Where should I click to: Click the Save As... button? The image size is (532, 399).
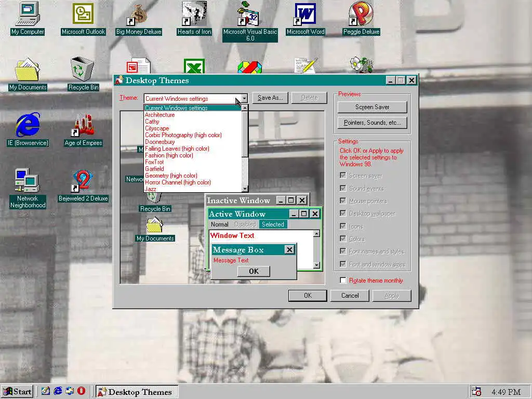(x=270, y=98)
